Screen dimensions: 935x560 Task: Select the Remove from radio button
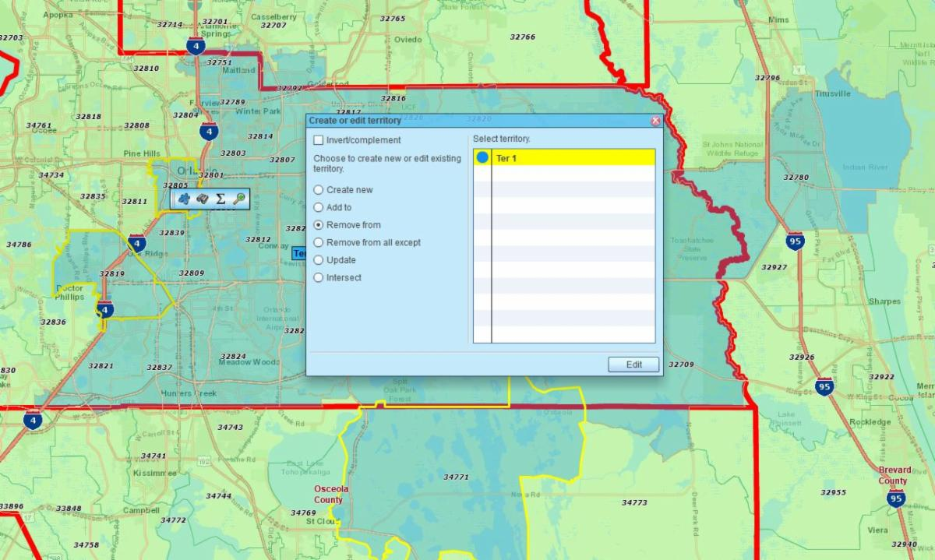point(319,225)
